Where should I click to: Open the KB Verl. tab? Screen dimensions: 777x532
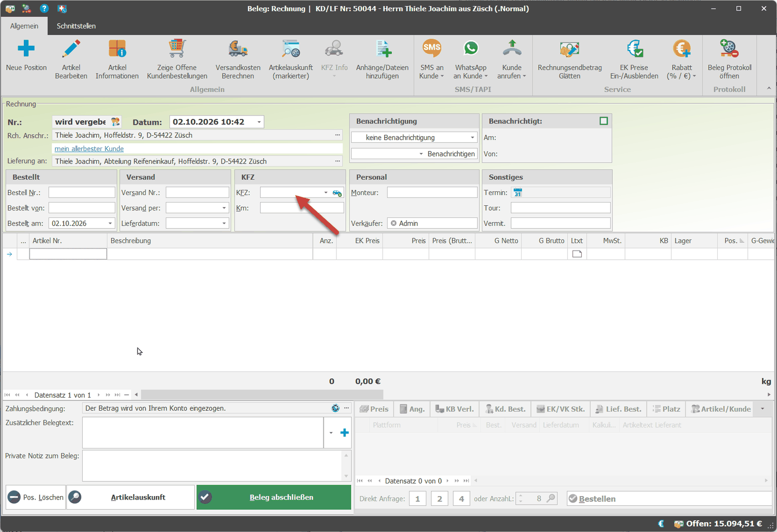[455, 409]
